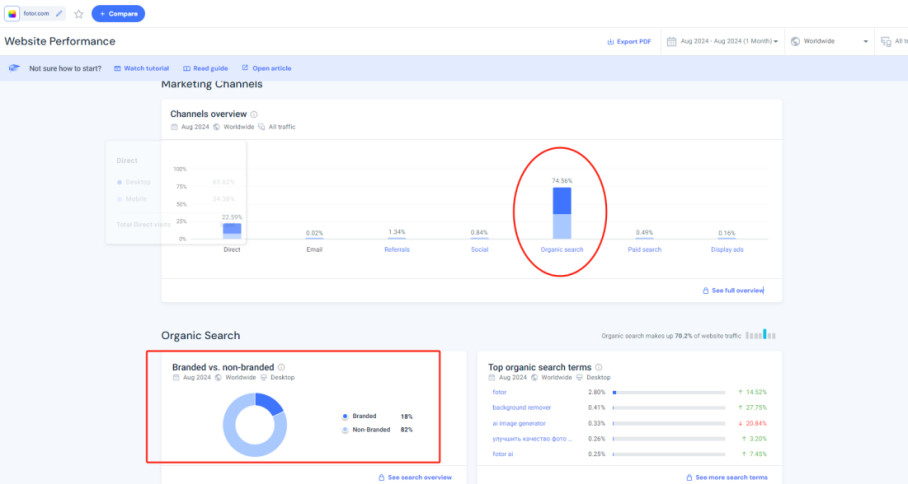Click the fotor.com site favicon
908x484 pixels.
click(12, 14)
